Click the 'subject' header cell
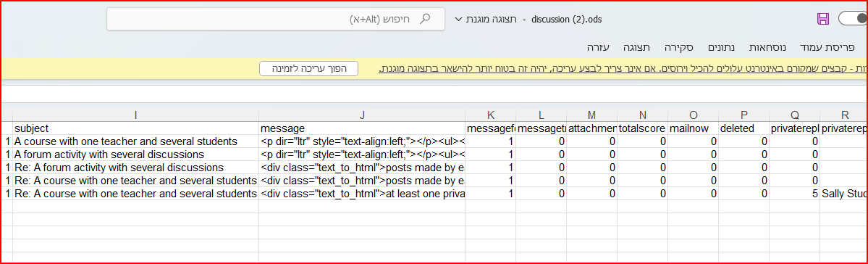 (135, 128)
